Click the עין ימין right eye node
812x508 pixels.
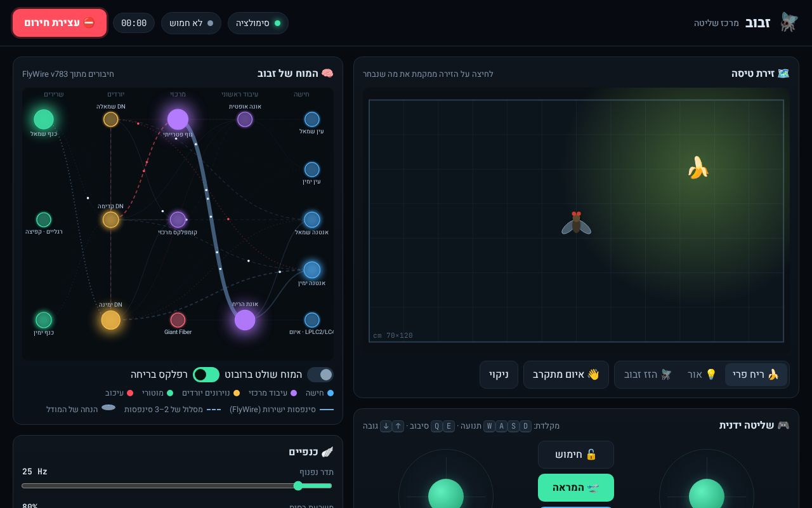312,170
